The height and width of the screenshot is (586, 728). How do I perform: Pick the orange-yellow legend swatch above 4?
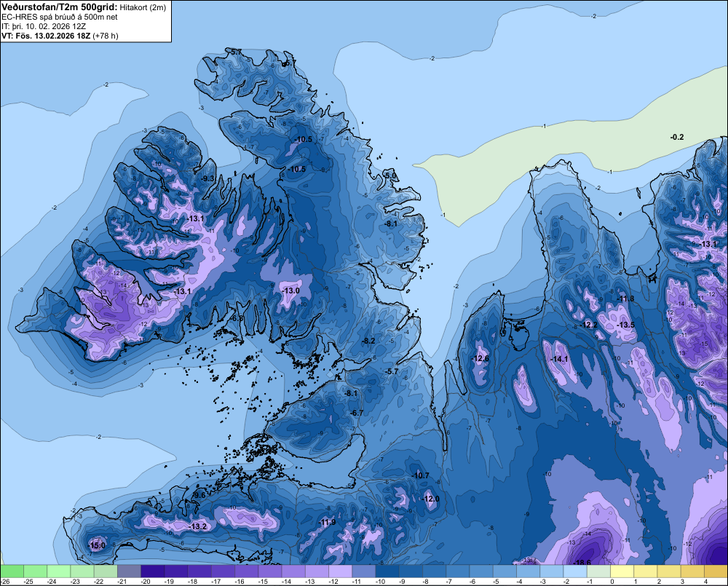(x=716, y=571)
